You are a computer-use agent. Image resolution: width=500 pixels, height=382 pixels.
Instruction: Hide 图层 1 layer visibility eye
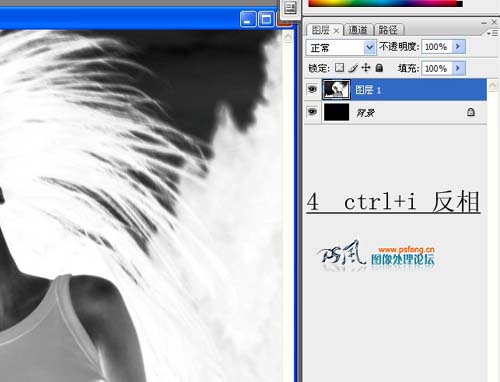[312, 89]
